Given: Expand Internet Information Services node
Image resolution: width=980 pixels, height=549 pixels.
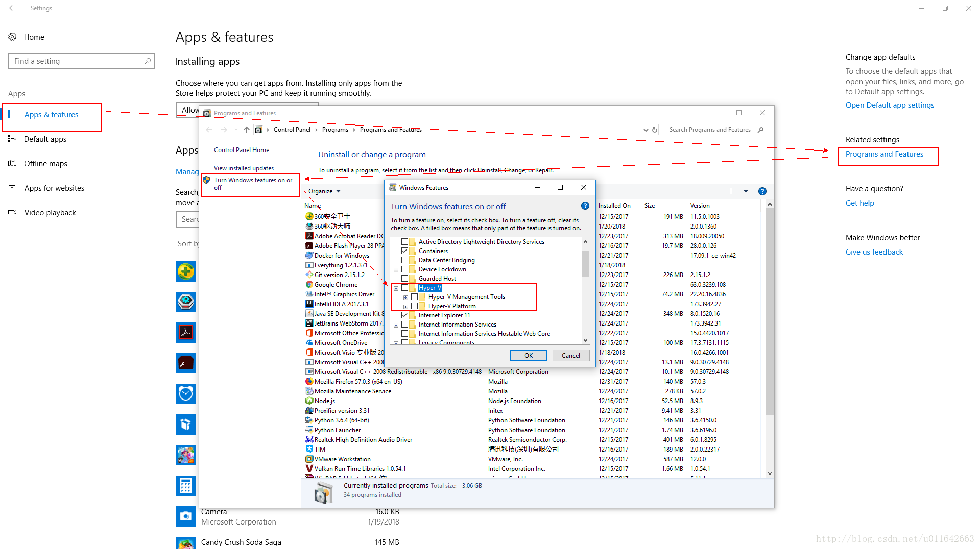Looking at the screenshot, I should (x=396, y=325).
